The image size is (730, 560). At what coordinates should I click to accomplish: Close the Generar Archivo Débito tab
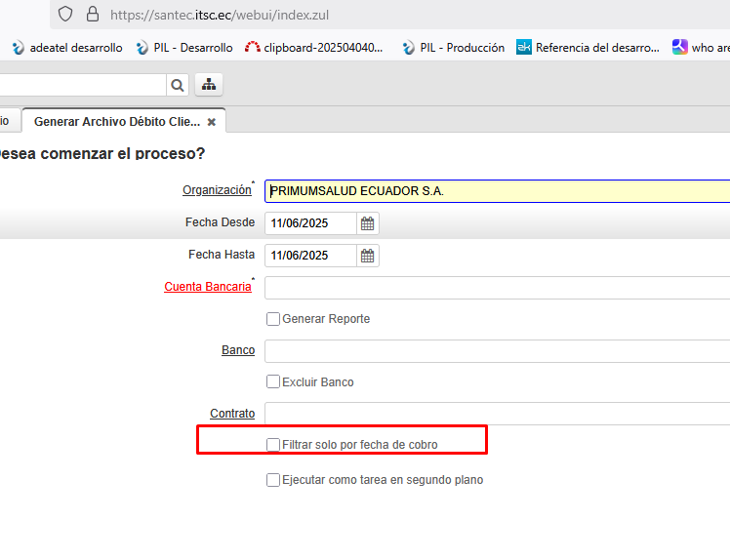coord(212,122)
